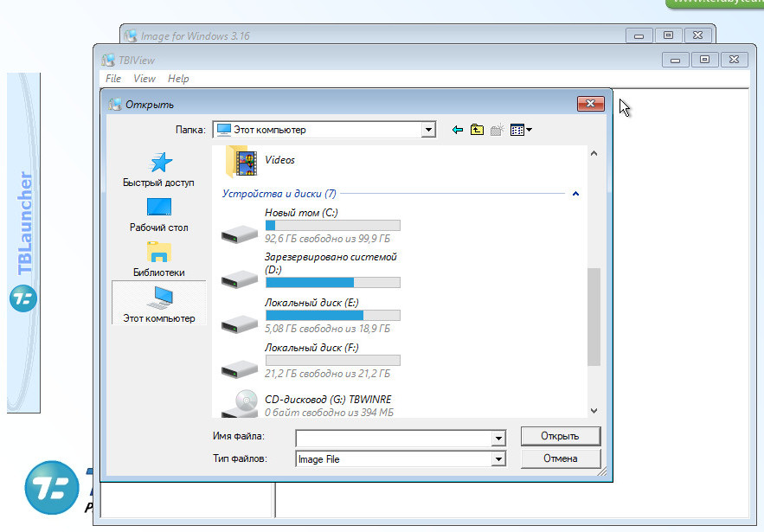Click the Отмена button

click(x=561, y=458)
